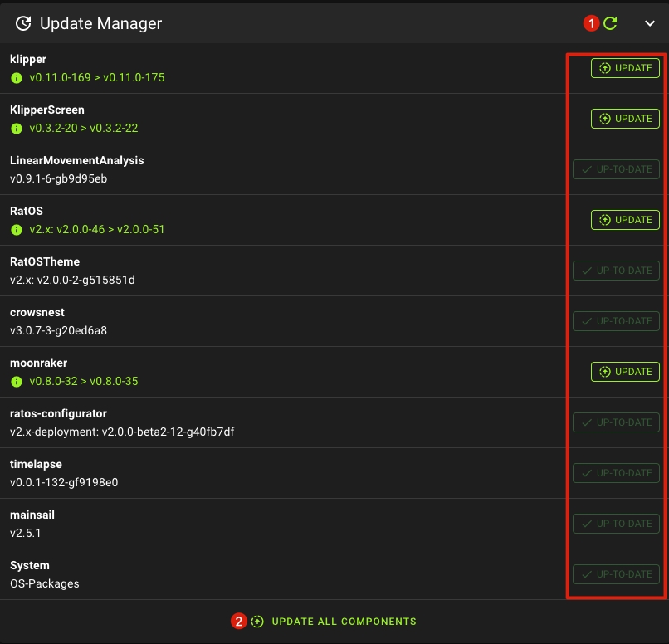Click LinearMovementAnalysis up-to-date button
This screenshot has height=644, width=669.
[616, 169]
